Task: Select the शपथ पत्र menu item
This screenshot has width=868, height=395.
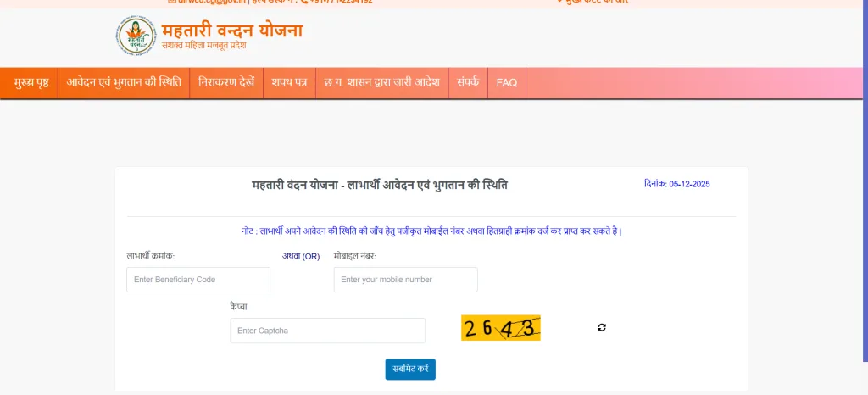Action: pyautogui.click(x=290, y=83)
